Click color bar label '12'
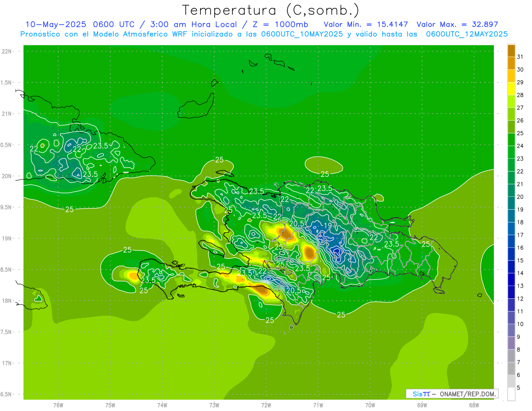This screenshot has width=532, height=411. click(x=520, y=298)
